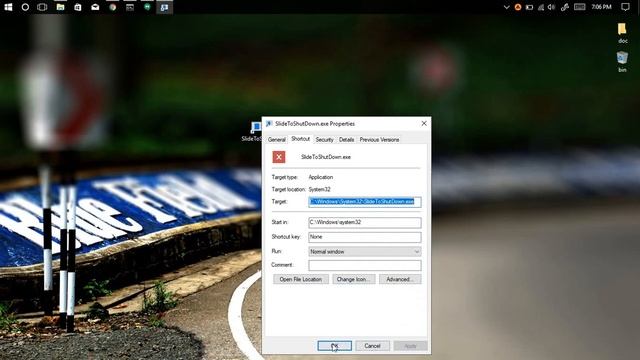Select the doc folder on desktop
Screen dimensions: 640x360
pos(622,33)
